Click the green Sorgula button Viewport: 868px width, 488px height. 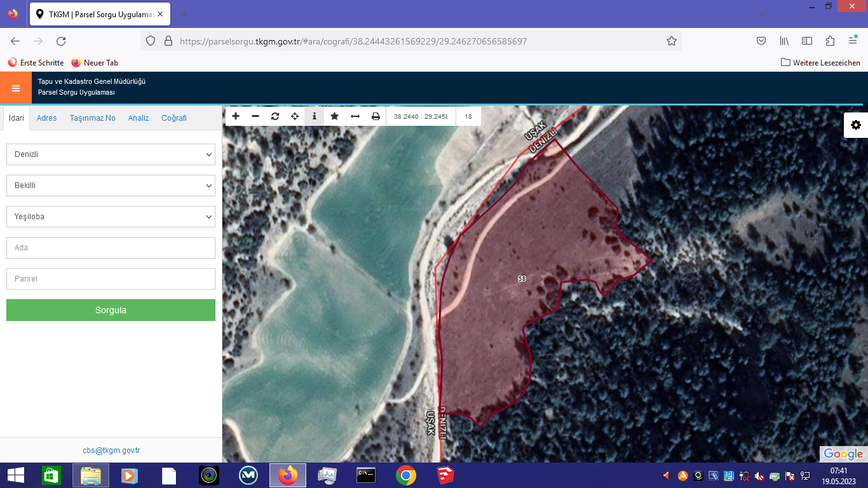pyautogui.click(x=111, y=310)
